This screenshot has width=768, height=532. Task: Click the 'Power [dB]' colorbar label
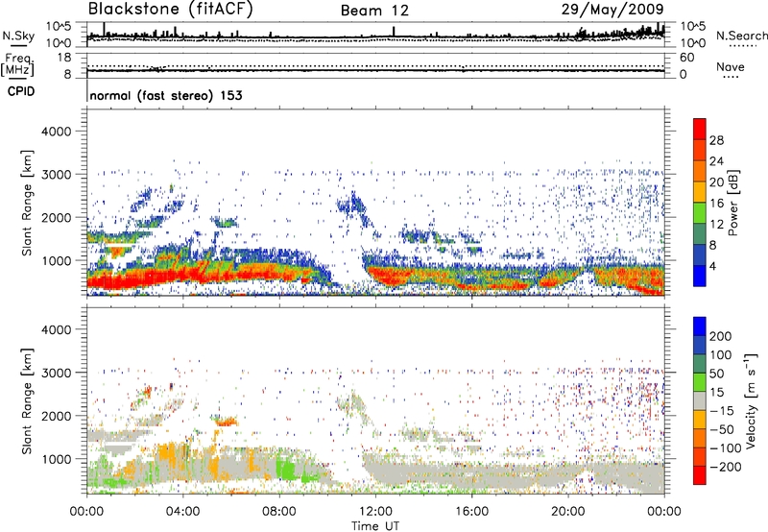[x=732, y=203]
